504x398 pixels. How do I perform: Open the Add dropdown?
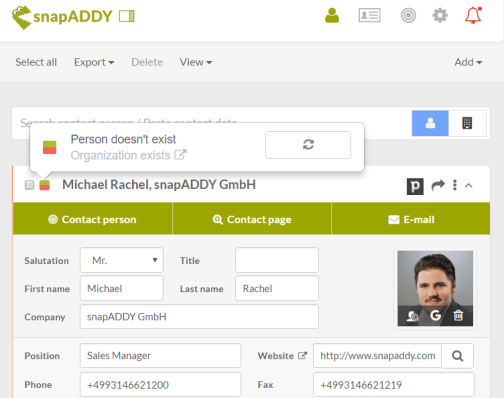[468, 62]
